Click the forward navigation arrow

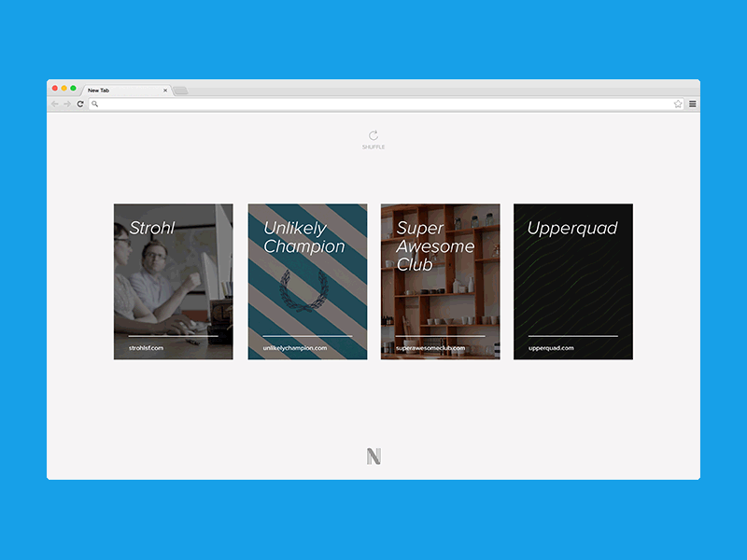click(68, 104)
